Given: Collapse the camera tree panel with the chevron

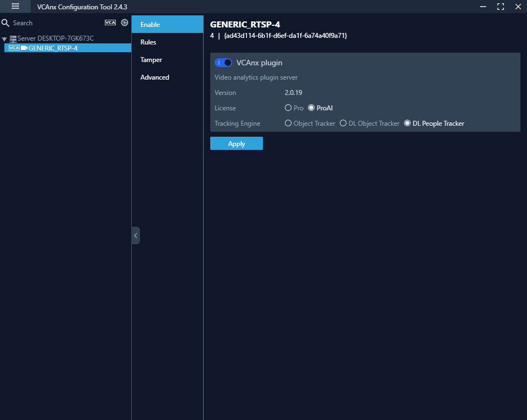Looking at the screenshot, I should pyautogui.click(x=136, y=236).
